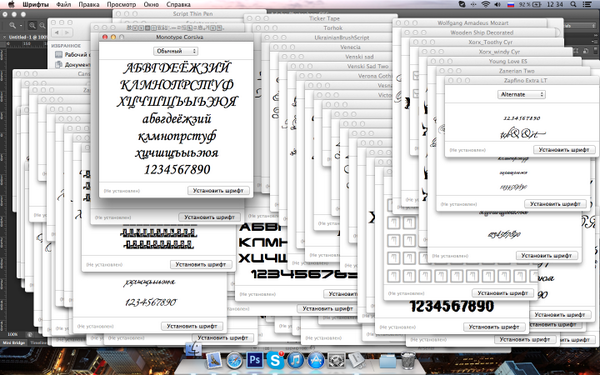Click the Torhok window title
The image size is (600, 375).
click(333, 28)
